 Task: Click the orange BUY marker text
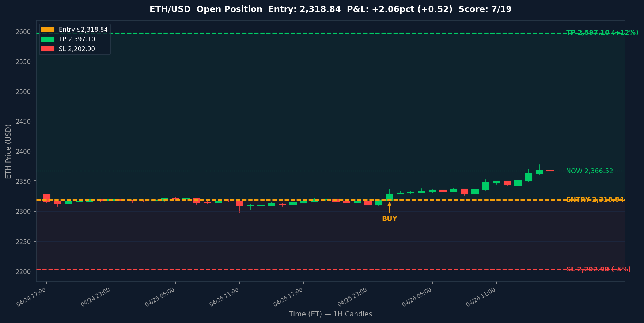click(390, 219)
